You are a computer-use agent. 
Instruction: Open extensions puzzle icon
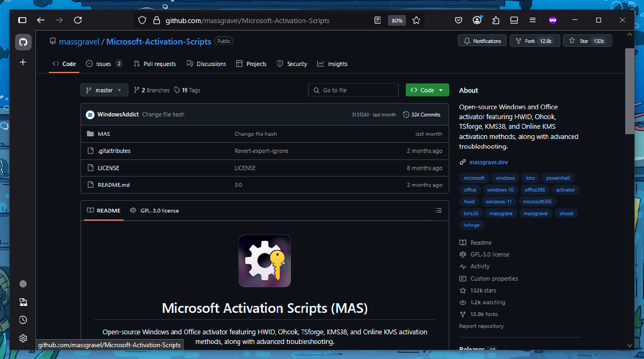(495, 20)
